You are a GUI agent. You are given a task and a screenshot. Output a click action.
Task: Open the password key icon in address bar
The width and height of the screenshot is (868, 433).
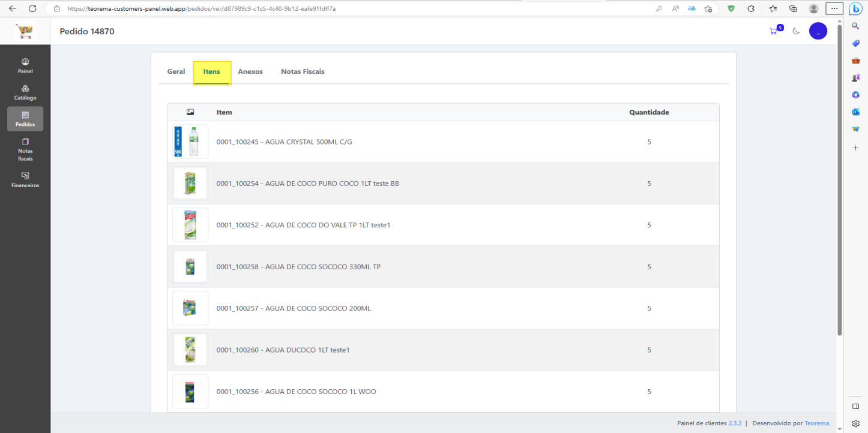[659, 8]
